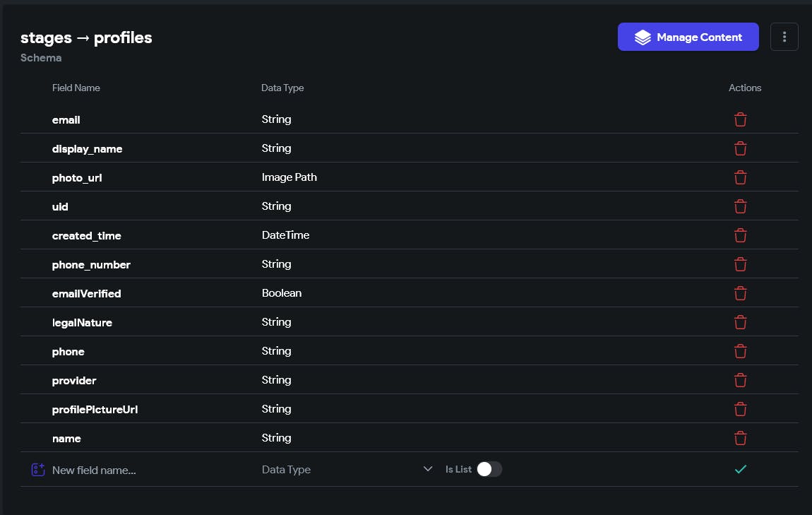The width and height of the screenshot is (812, 515).
Task: Remove the emailVerified field
Action: tap(740, 293)
